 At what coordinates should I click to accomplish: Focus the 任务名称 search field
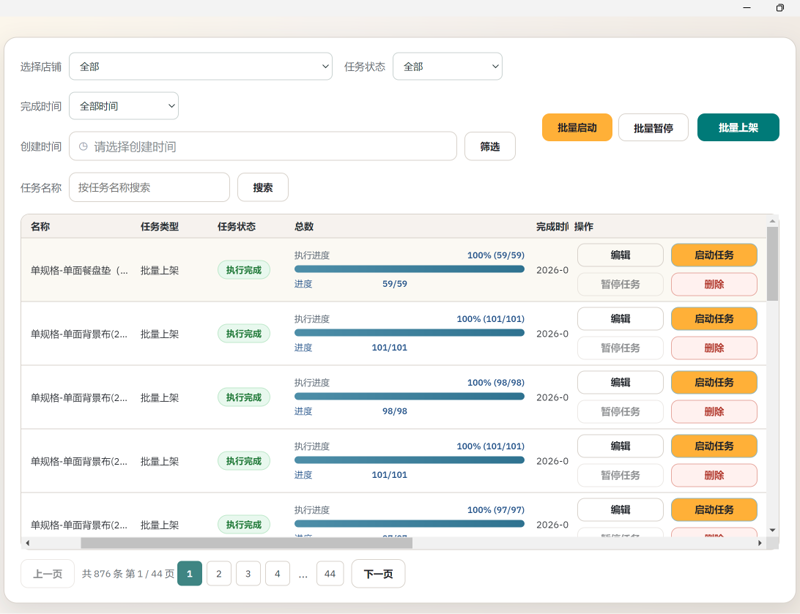(149, 187)
